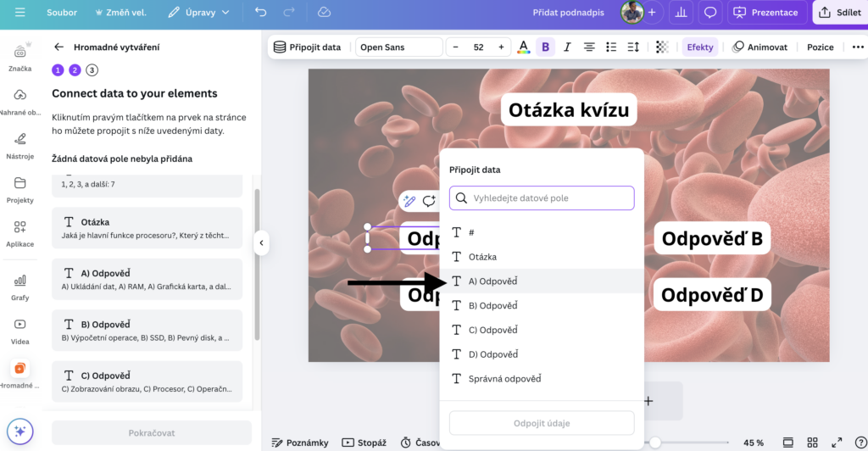The image size is (868, 451).
Task: Open the Nahrané uploads panel
Action: pos(20,101)
